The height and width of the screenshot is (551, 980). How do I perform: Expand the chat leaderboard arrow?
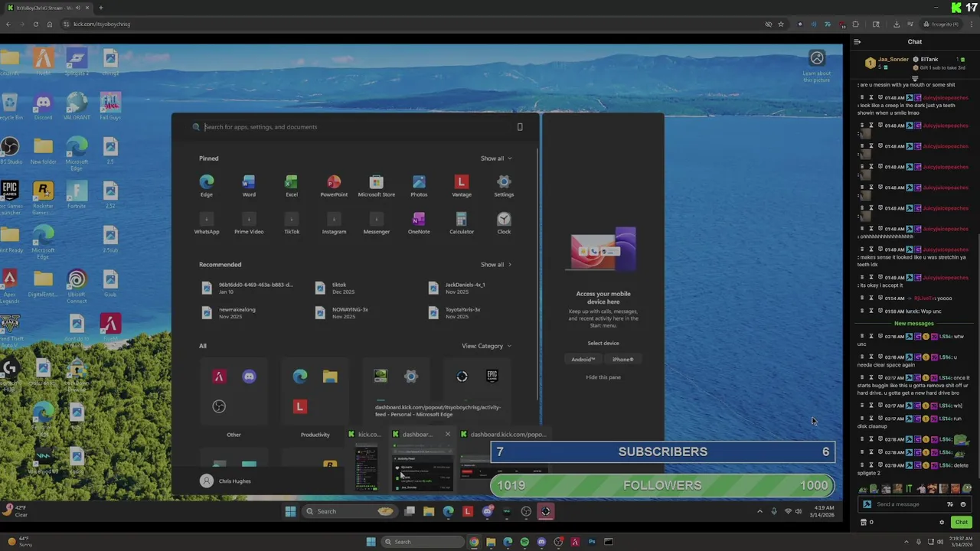pyautogui.click(x=915, y=78)
